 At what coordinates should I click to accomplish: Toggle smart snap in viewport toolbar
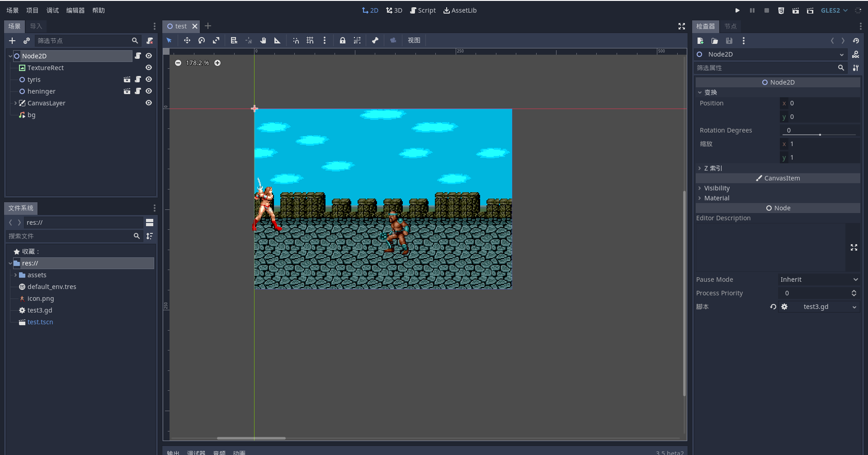tap(296, 40)
